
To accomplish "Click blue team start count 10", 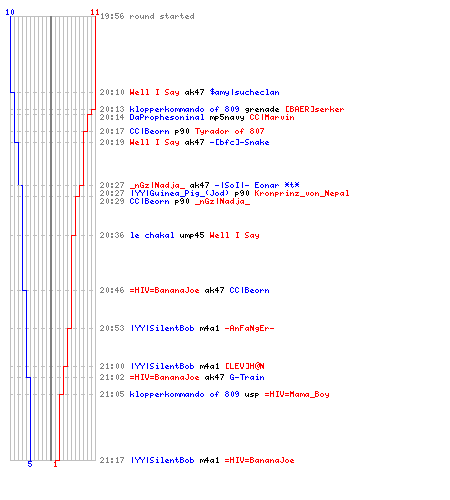I will 10,12.
